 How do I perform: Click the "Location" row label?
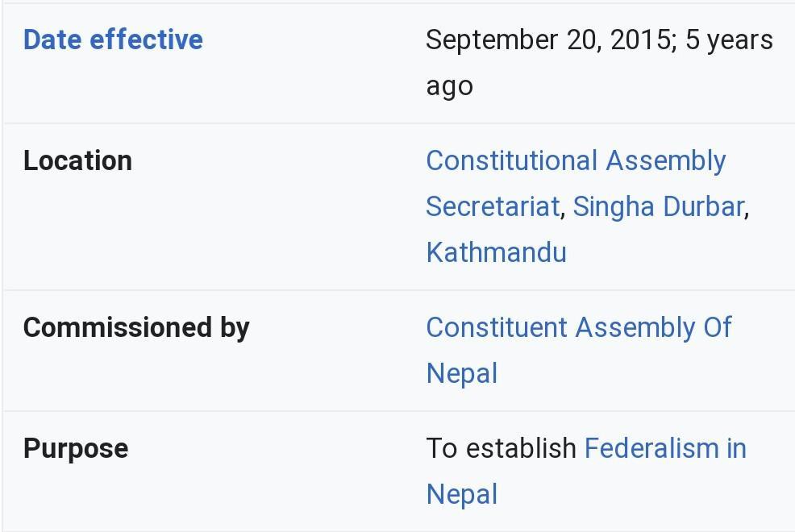click(77, 160)
